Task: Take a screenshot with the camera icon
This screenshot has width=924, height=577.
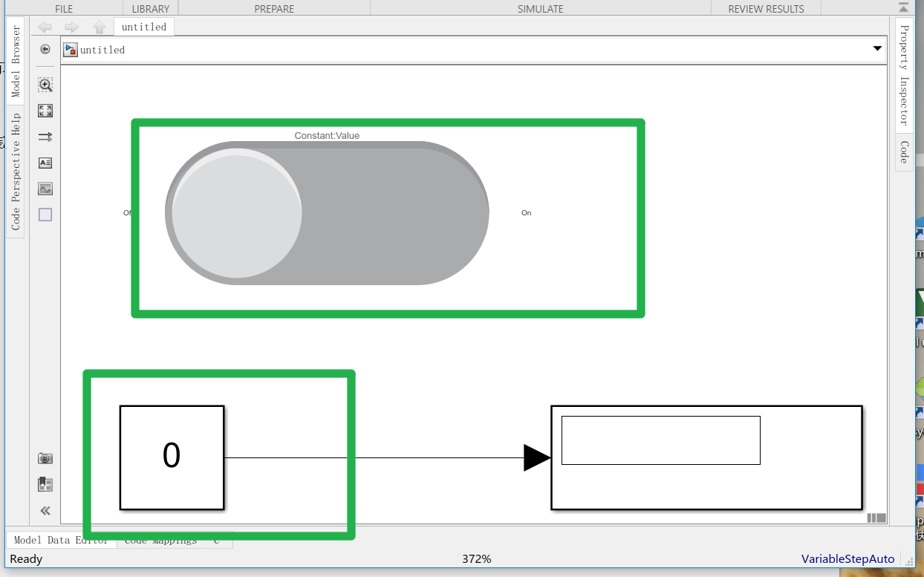Action: point(45,458)
